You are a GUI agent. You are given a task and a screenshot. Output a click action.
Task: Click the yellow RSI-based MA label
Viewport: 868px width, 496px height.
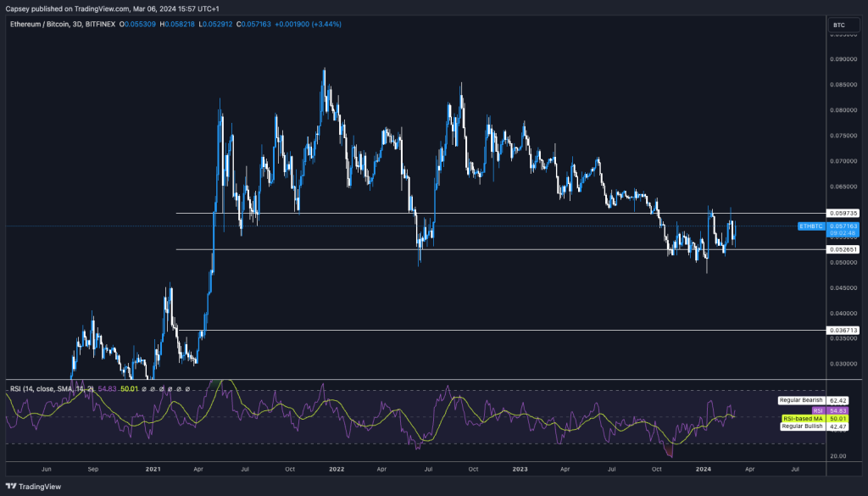[801, 418]
